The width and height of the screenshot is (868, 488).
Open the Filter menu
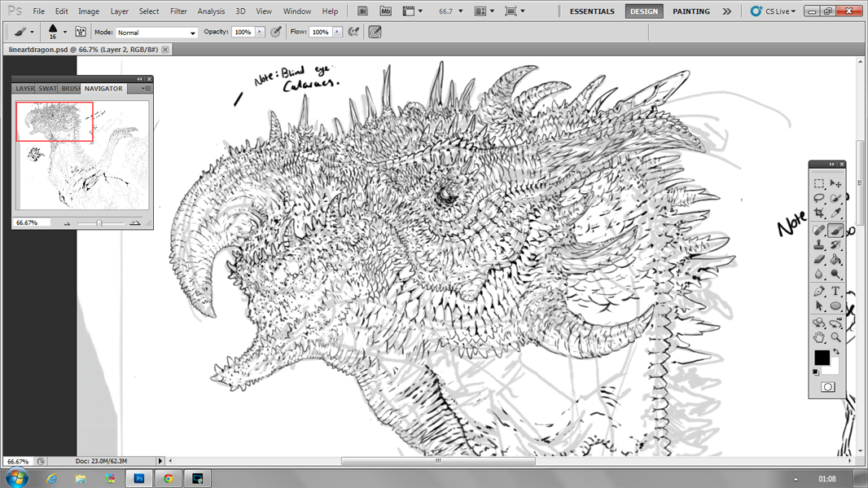tap(178, 11)
